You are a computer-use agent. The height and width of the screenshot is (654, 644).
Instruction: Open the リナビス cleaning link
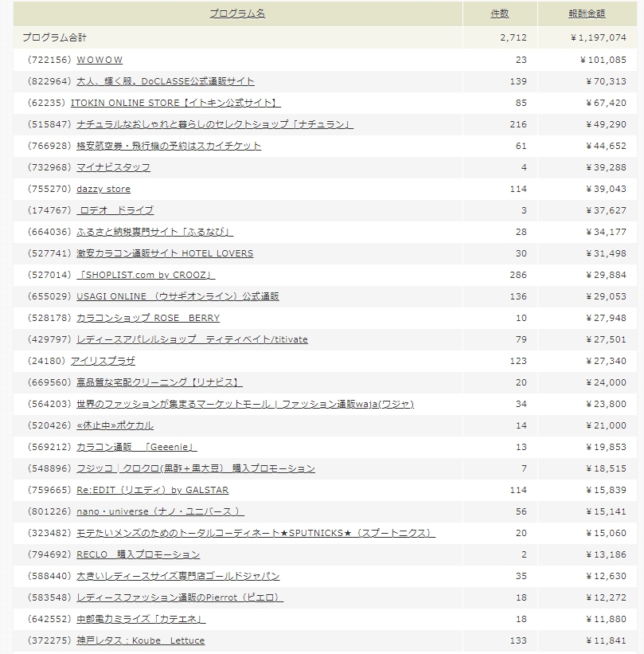(160, 382)
